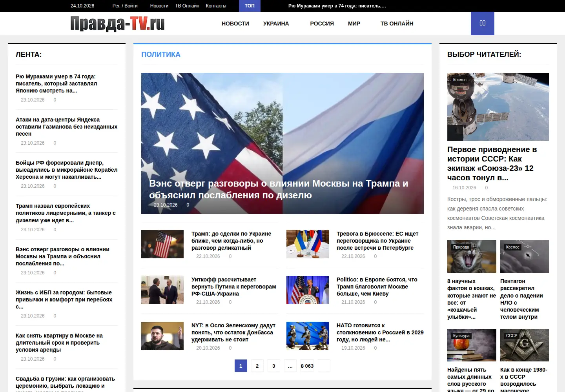
Task: Go to the Правда-TV.ru logo homepage
Action: tap(117, 24)
